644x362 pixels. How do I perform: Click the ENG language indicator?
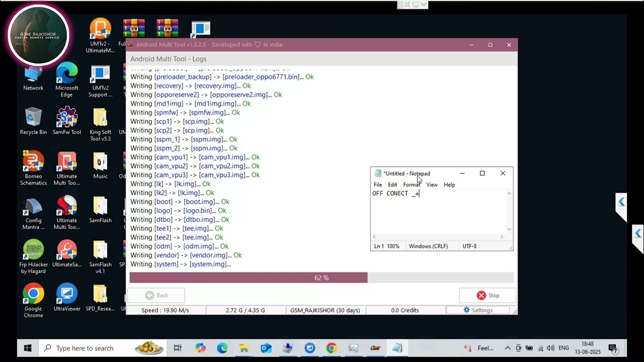tap(564, 348)
